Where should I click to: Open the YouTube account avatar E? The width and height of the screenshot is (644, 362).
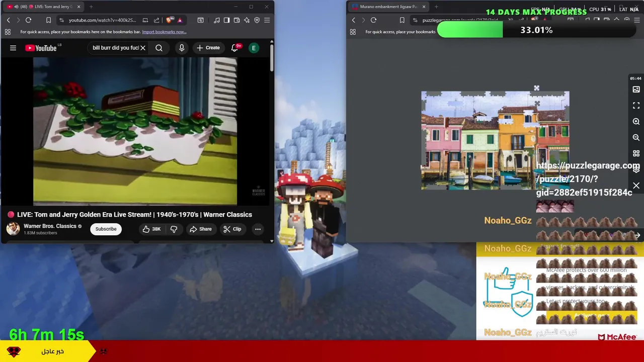tap(254, 48)
